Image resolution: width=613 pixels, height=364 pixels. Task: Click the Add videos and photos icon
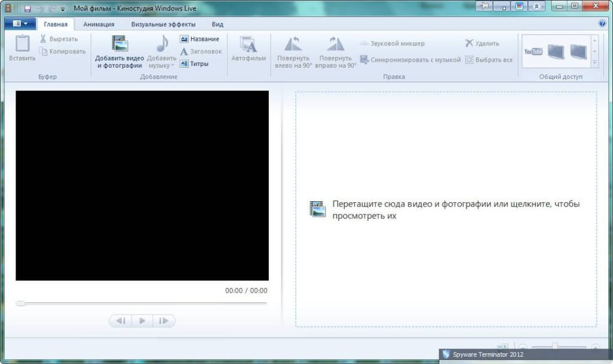pyautogui.click(x=119, y=44)
